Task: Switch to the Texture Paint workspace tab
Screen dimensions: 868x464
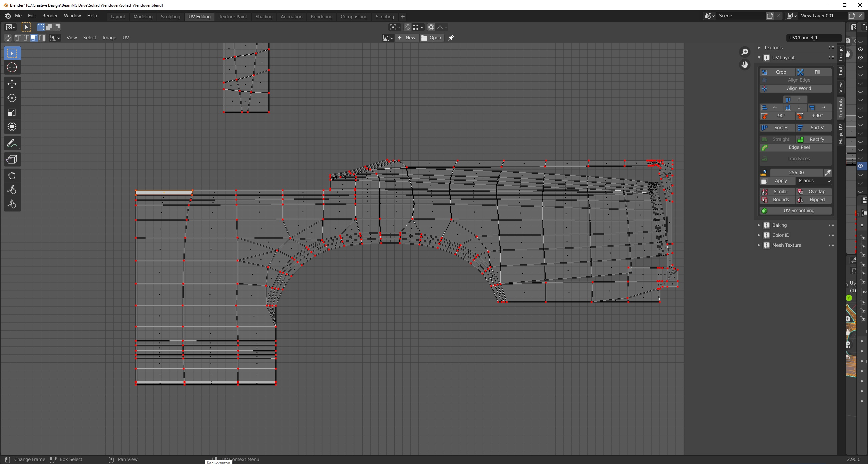Action: [232, 17]
